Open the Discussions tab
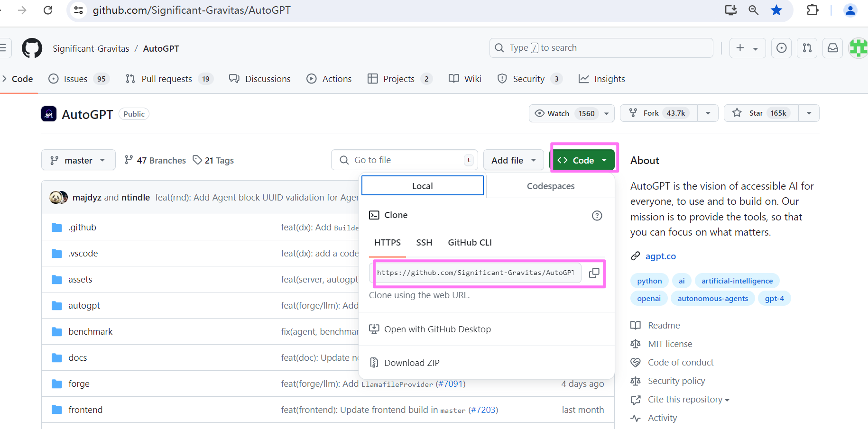The width and height of the screenshot is (868, 429). 260,79
